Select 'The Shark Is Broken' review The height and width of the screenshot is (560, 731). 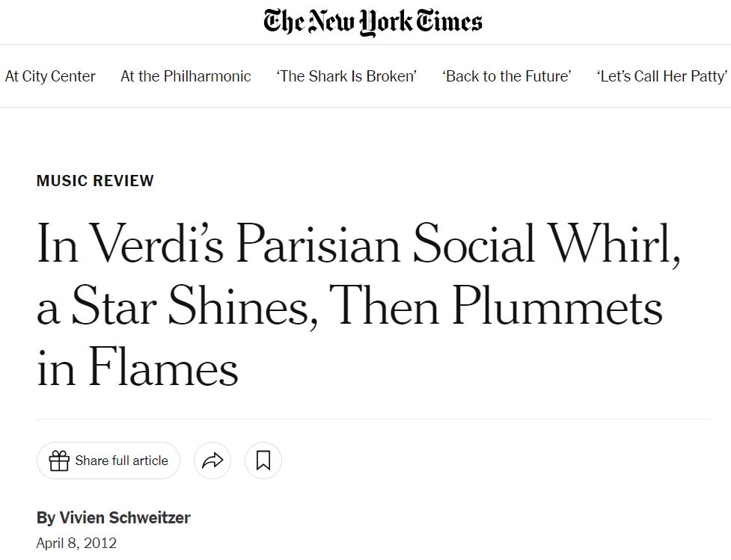tap(346, 76)
